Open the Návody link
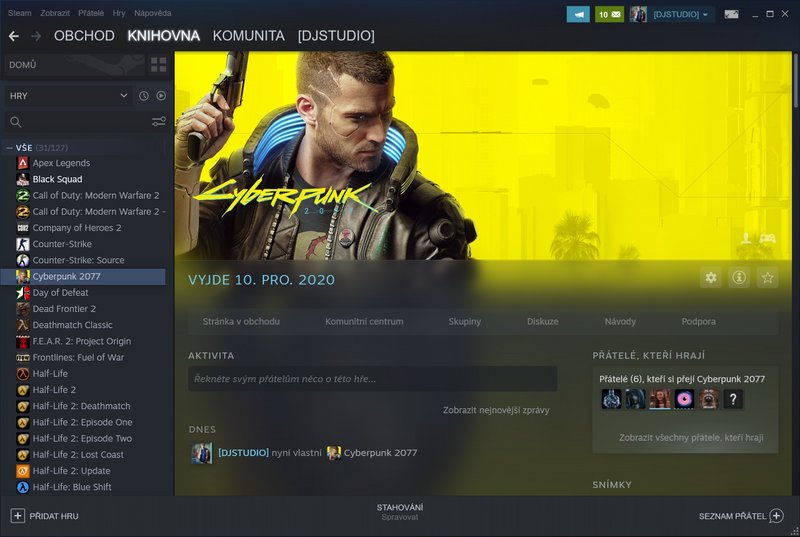 click(620, 322)
